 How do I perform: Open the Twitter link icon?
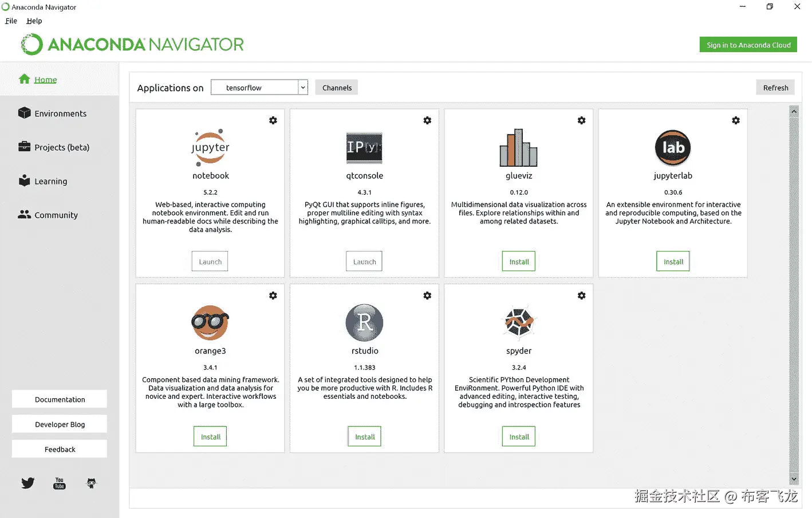[x=28, y=483]
